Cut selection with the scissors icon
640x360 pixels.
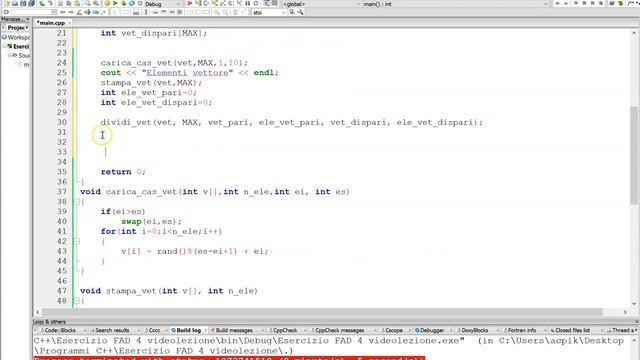click(60, 3)
